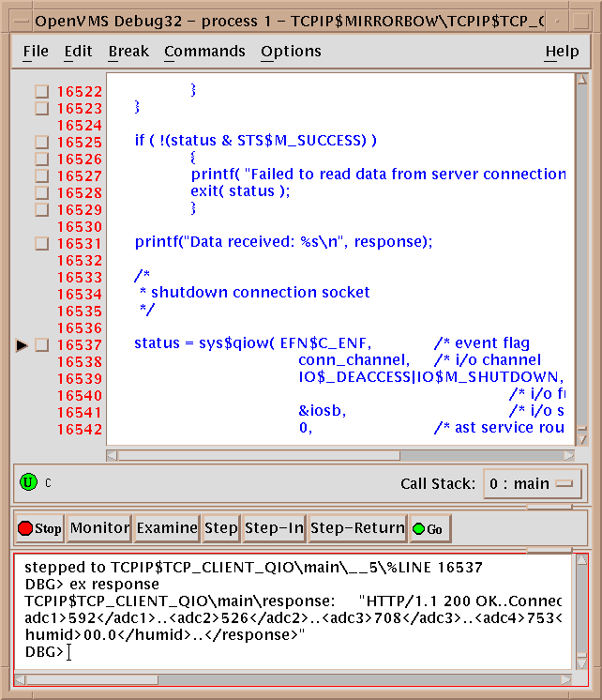Screen dimensions: 602x700
Task: Click the source view scroll-down arrow
Action: 581,440
